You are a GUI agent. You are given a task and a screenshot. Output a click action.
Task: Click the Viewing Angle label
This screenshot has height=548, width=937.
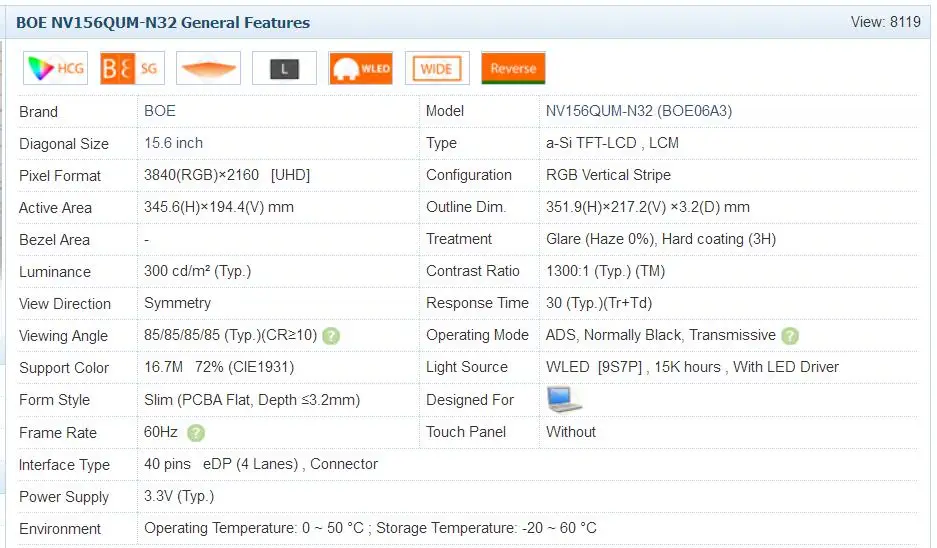click(63, 336)
